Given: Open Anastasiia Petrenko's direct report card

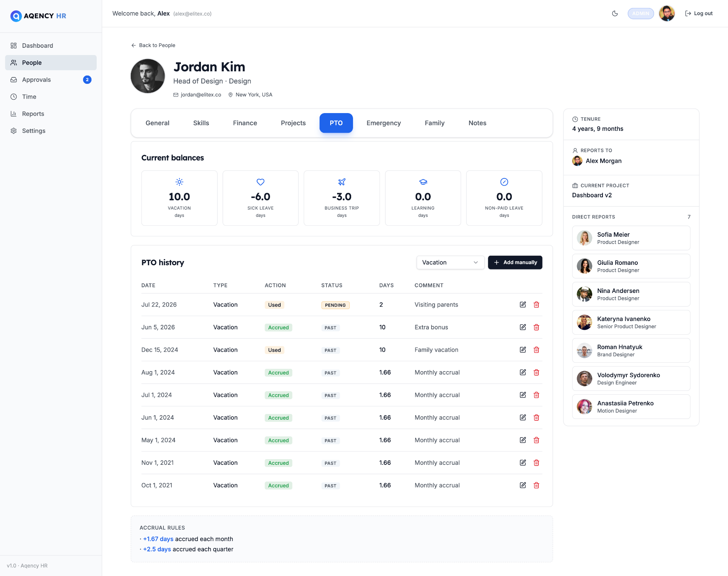Looking at the screenshot, I should (x=631, y=406).
